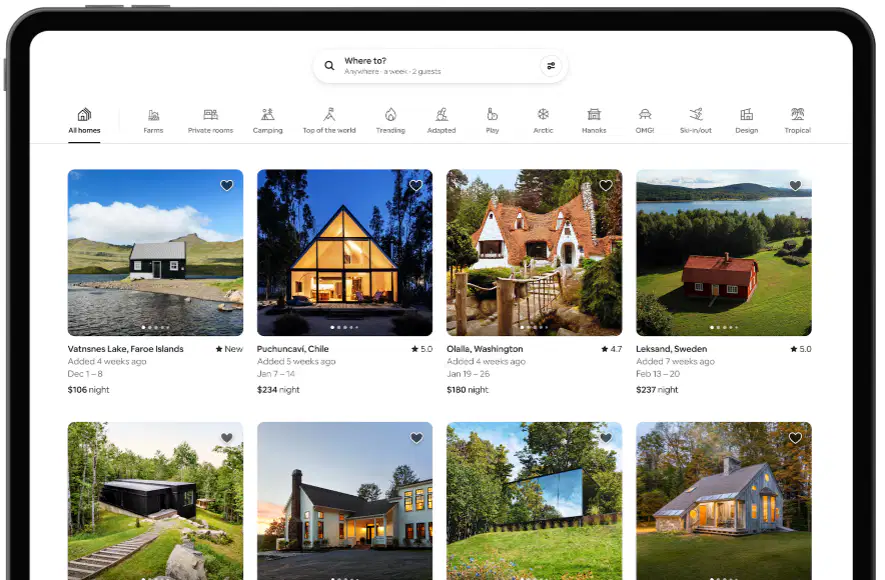Click the Play category icon
Screen dimensions: 885x580
pyautogui.click(x=492, y=115)
